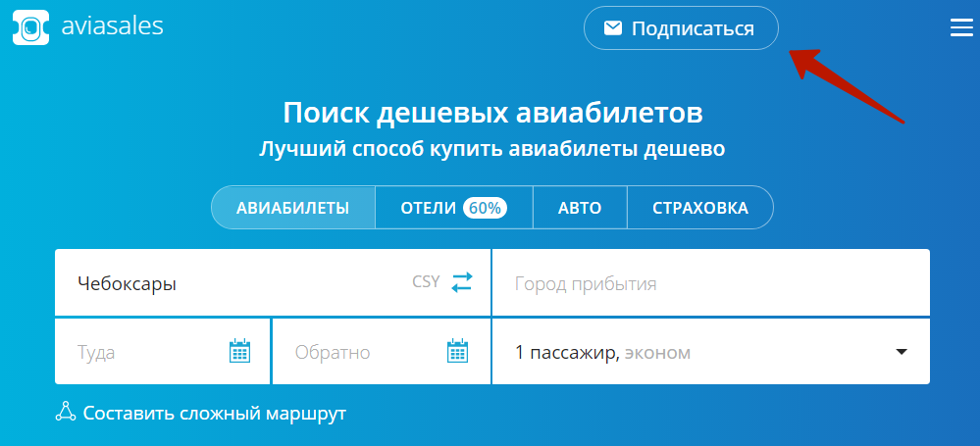980x446 pixels.
Task: Select the Авто tab
Action: (579, 208)
